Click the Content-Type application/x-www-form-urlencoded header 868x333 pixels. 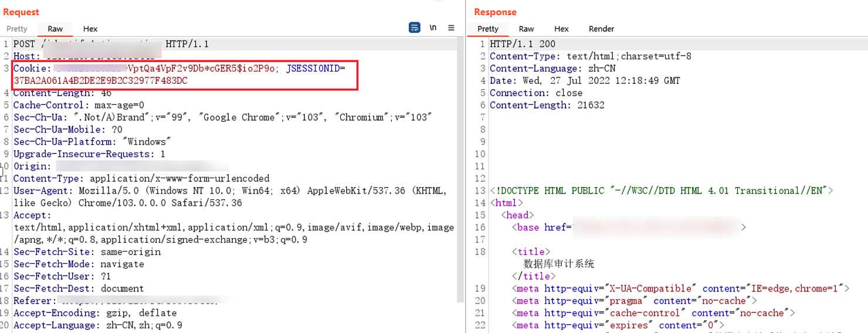pyautogui.click(x=141, y=178)
